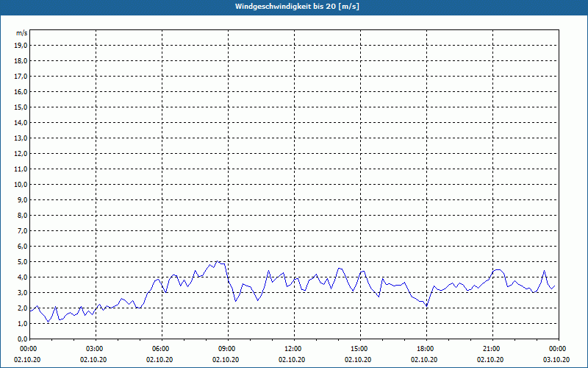Click the chart title 'Windgeschwindigkeit bis 20 [m/s]'

[297, 7]
